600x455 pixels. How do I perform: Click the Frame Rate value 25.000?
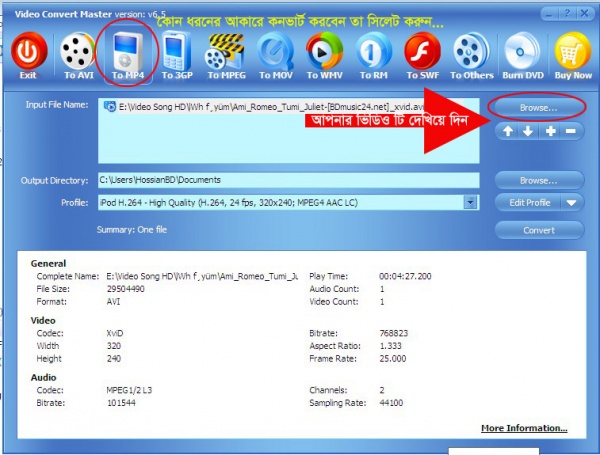click(x=393, y=359)
